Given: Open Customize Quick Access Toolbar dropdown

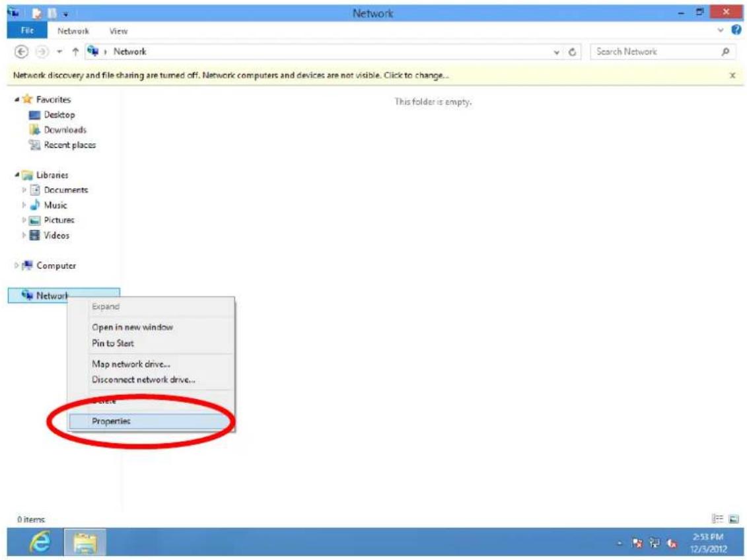Looking at the screenshot, I should coord(65,15).
